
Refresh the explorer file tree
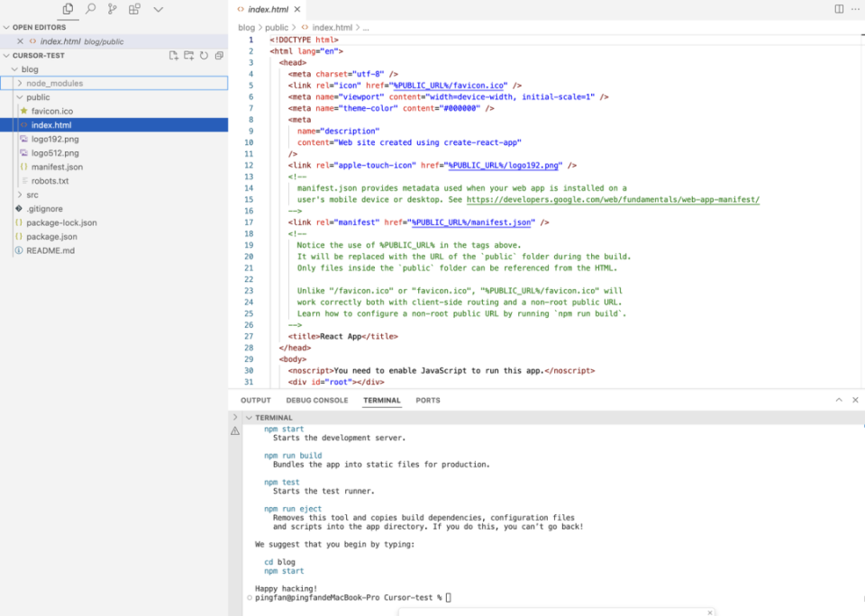tap(205, 55)
